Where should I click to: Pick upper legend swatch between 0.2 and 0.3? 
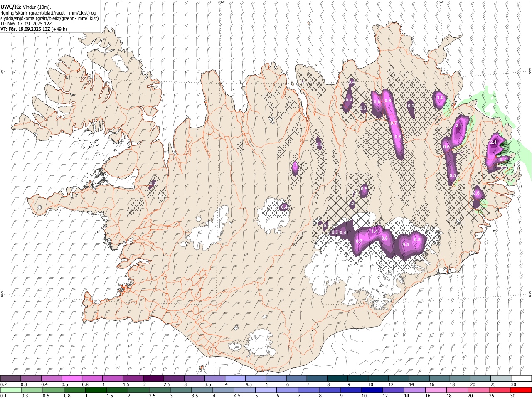(10, 378)
